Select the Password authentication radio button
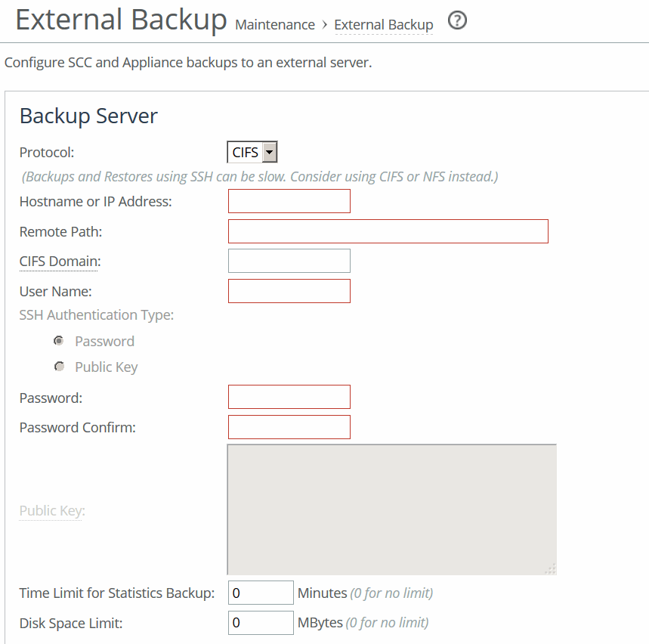 [59, 341]
